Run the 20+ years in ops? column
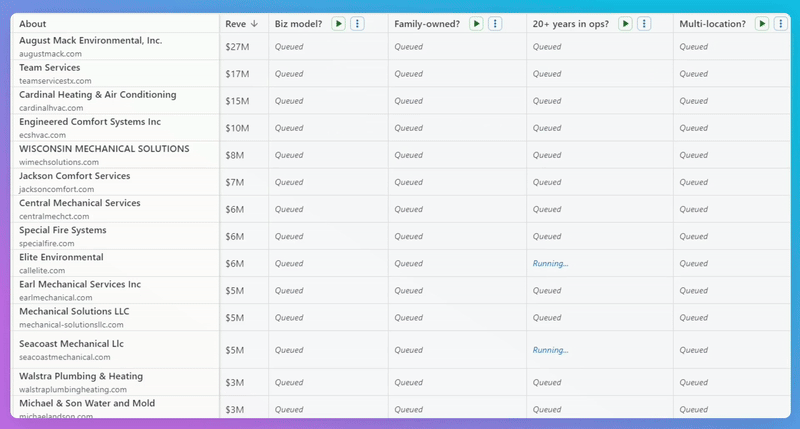The width and height of the screenshot is (800, 429). 625,23
